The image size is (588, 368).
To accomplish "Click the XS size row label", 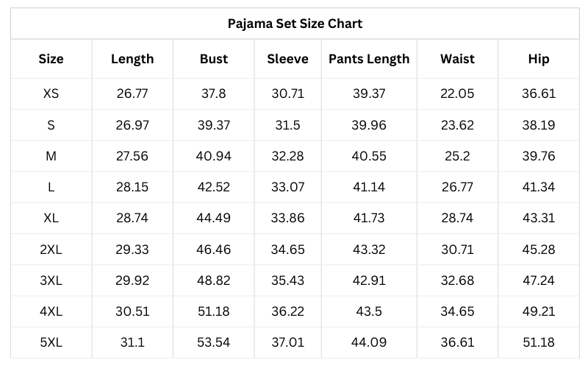I will point(51,93).
